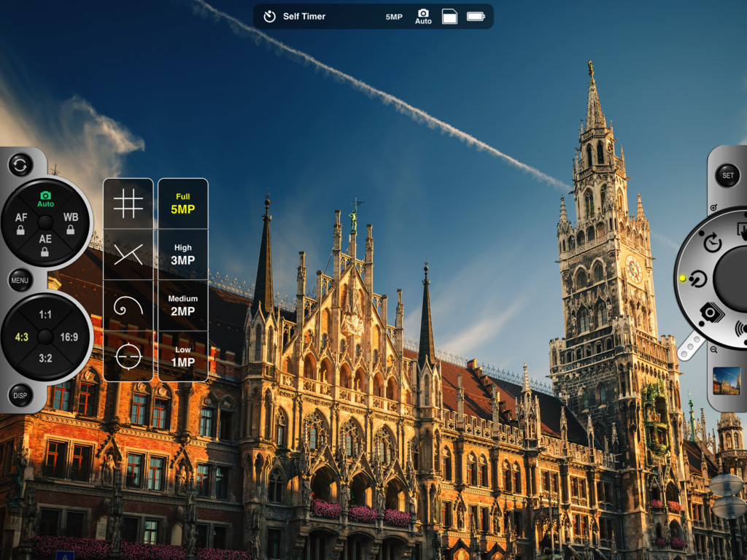Pick the golden spiral composition guide
The height and width of the screenshot is (560, 747).
128,306
